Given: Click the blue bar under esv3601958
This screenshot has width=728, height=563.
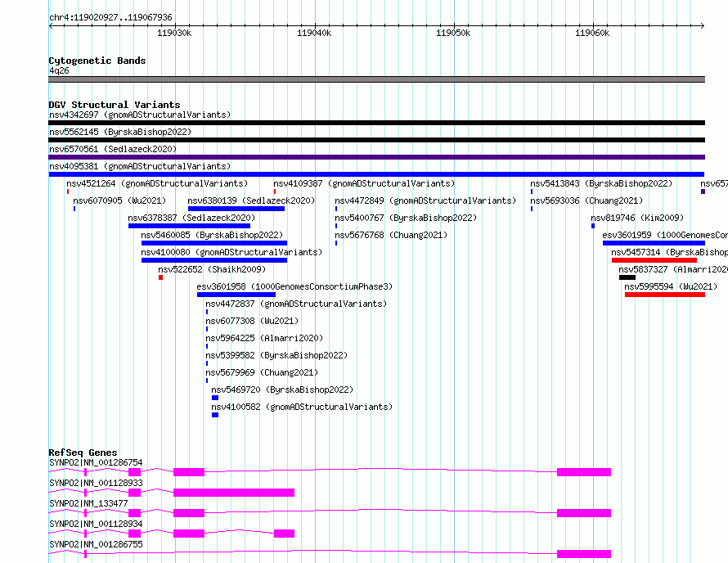Looking at the screenshot, I should click(236, 295).
